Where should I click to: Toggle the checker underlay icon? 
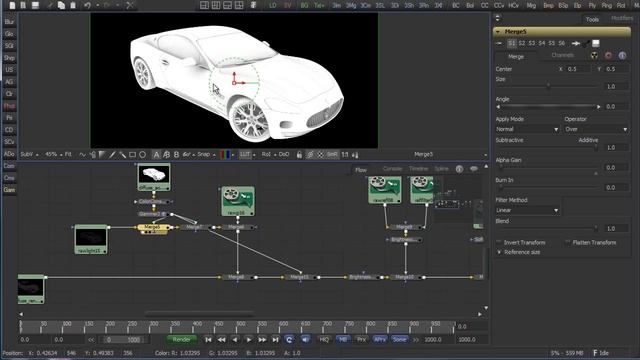pos(321,155)
